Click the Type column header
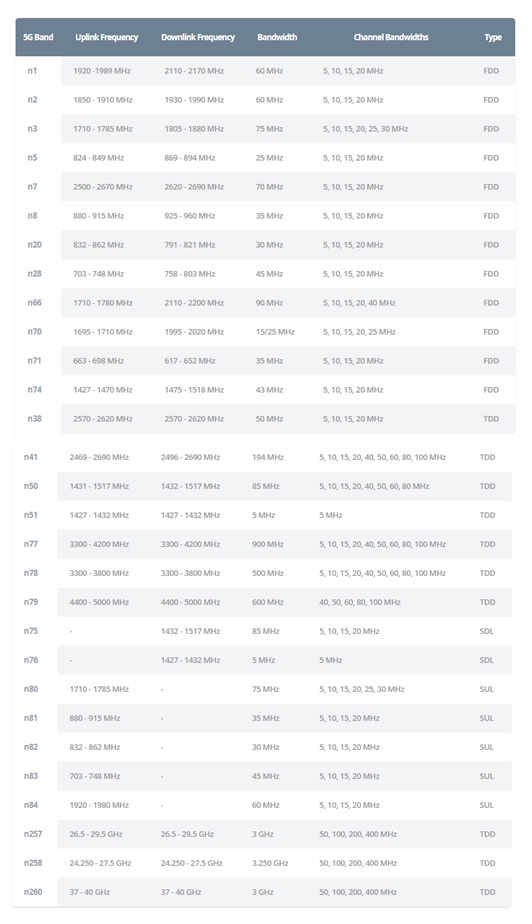The width and height of the screenshot is (532, 924). click(493, 37)
